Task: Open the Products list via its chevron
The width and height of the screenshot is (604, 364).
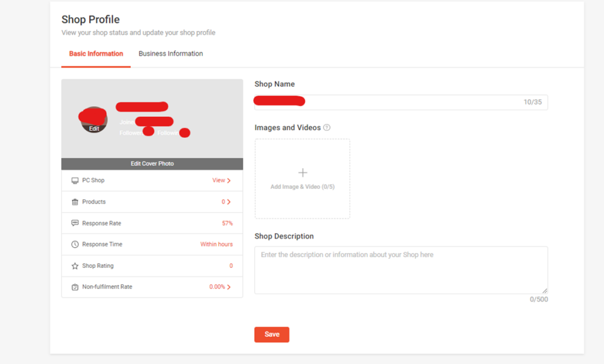Action: point(228,201)
